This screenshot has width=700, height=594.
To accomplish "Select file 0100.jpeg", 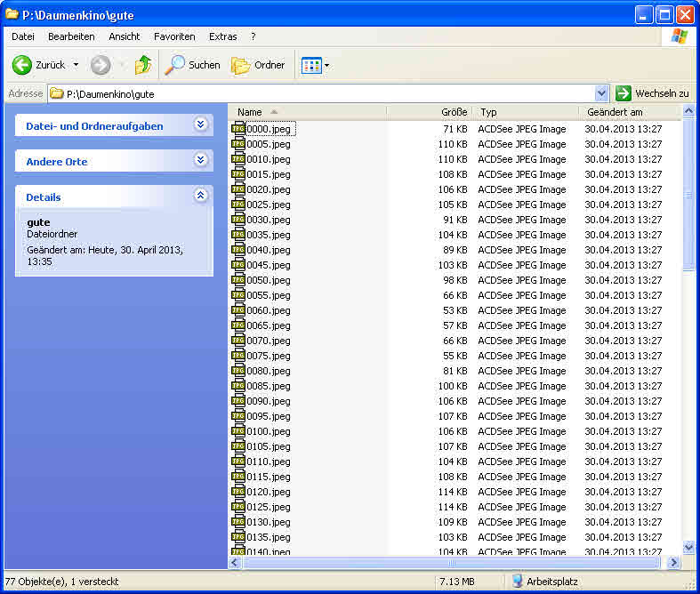I will point(269,431).
